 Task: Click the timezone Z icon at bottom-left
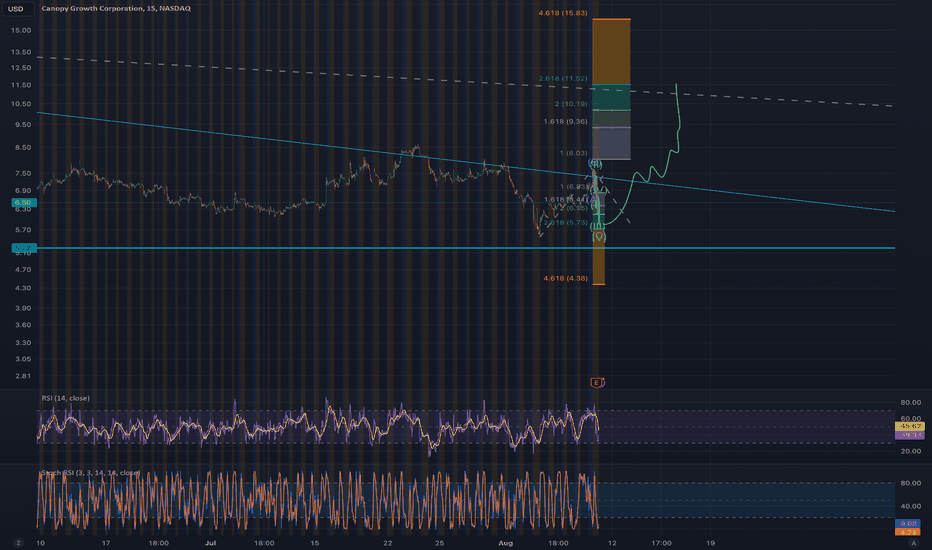tap(18, 543)
